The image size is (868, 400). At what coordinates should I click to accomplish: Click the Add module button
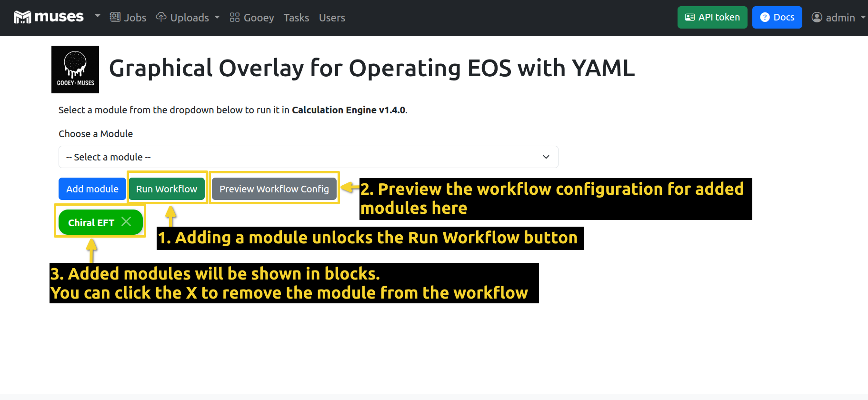pos(92,189)
